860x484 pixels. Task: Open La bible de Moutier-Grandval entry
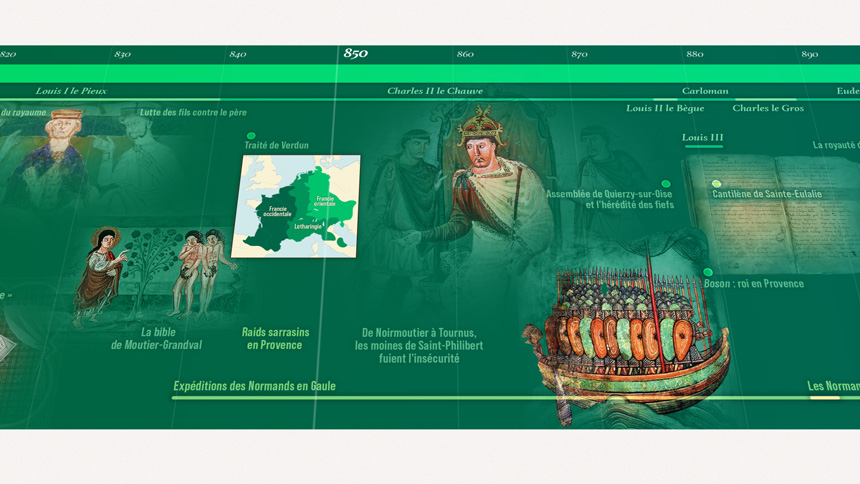coord(156,339)
